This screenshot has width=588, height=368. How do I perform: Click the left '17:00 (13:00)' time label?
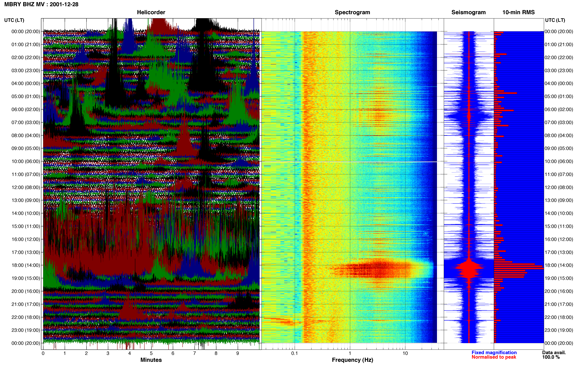26,252
